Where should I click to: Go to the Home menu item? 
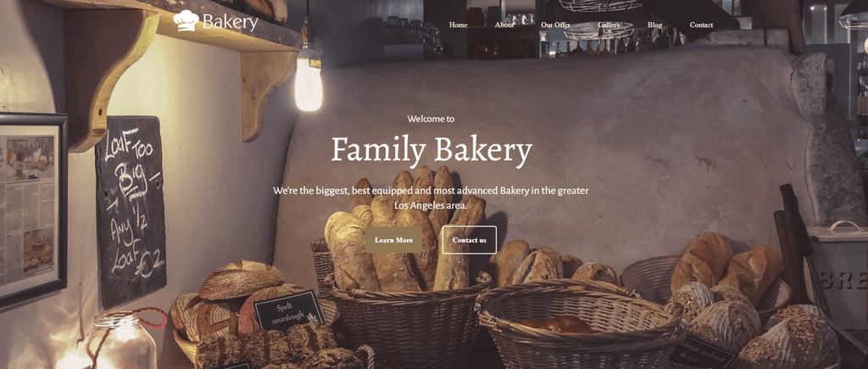coord(458,25)
